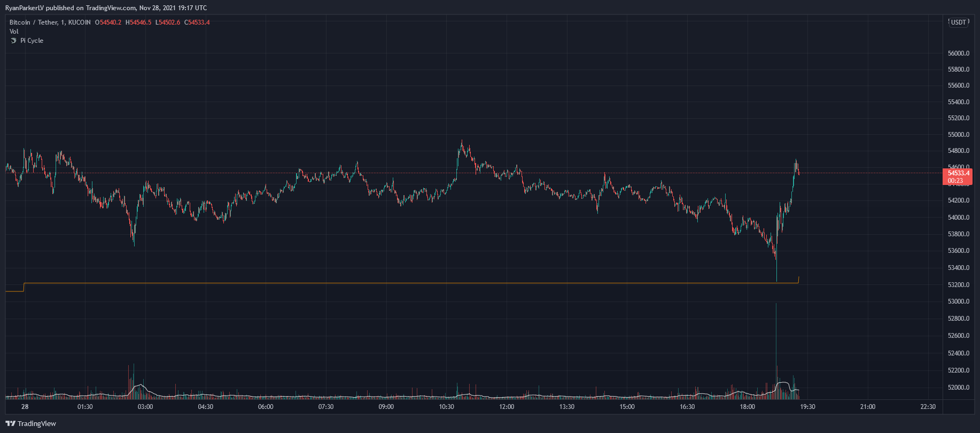Click the 55600.0 price axis label
Screen dimensions: 980x433
(958, 86)
